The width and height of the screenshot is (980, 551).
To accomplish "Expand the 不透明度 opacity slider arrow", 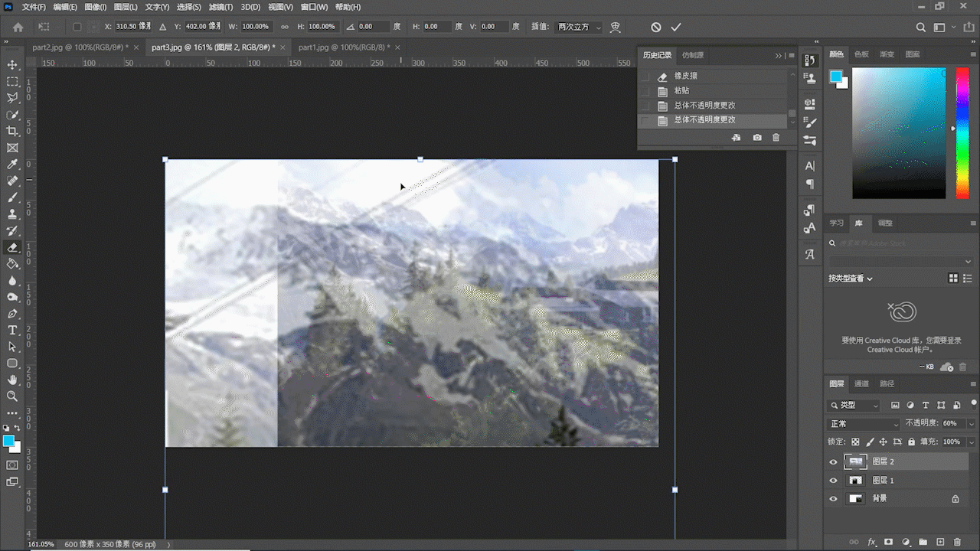I will coord(972,424).
